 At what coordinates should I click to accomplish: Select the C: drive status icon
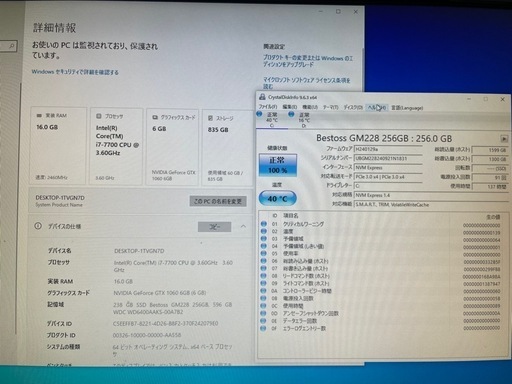click(x=259, y=114)
